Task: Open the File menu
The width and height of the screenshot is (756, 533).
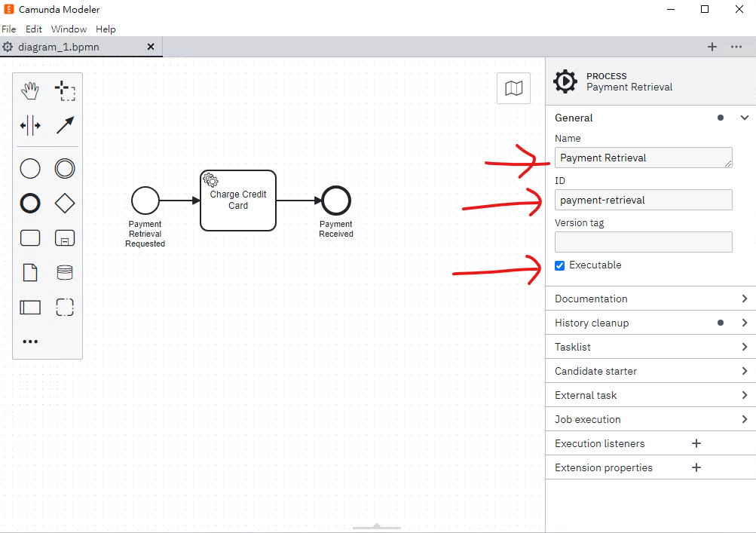Action: point(9,29)
